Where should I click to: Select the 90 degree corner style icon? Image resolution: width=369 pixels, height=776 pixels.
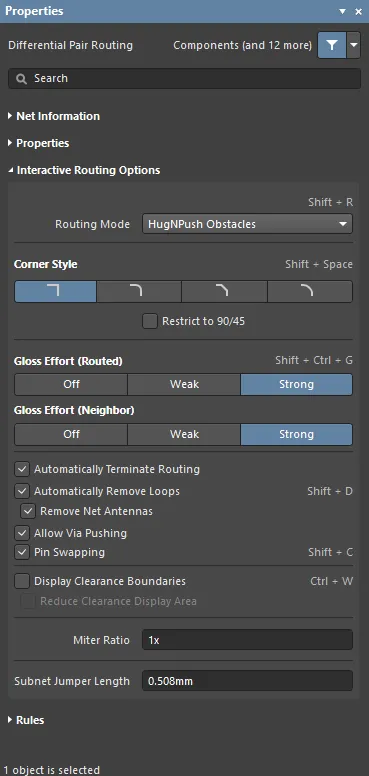click(55, 291)
